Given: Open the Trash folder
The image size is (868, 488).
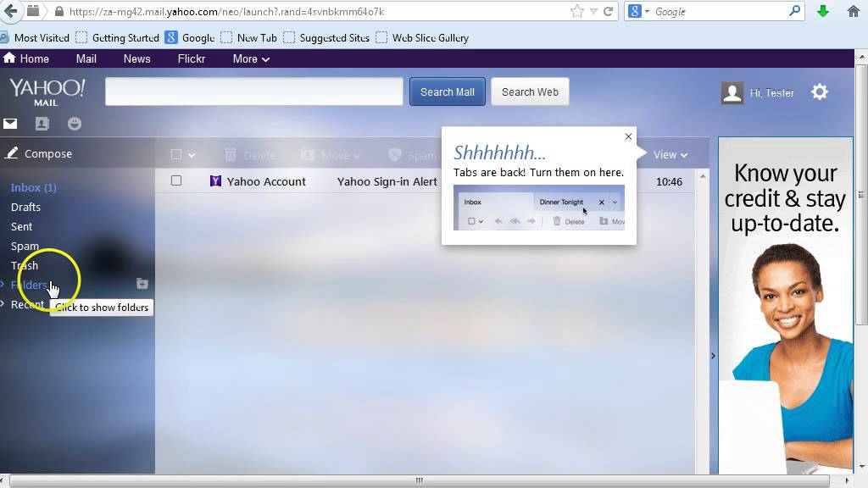Looking at the screenshot, I should [25, 265].
